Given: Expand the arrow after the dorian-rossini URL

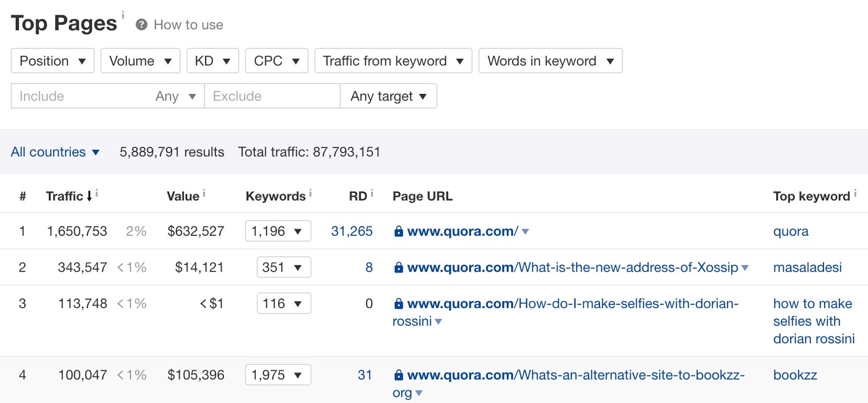Looking at the screenshot, I should click(438, 322).
